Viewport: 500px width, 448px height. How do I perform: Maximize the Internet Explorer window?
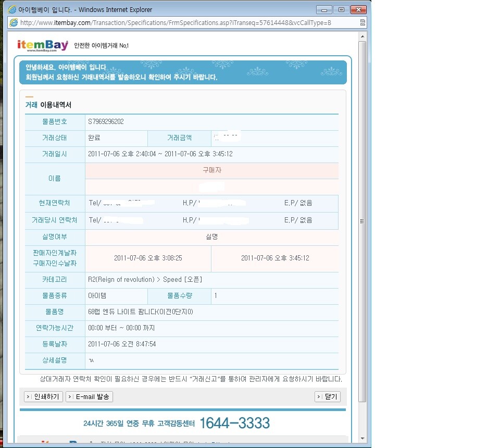(x=341, y=9)
